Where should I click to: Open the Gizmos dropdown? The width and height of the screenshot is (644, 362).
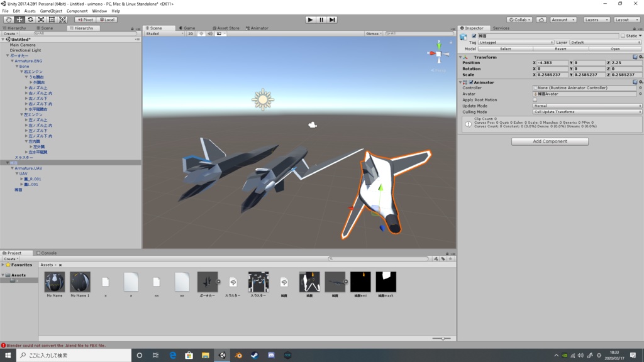coord(374,34)
